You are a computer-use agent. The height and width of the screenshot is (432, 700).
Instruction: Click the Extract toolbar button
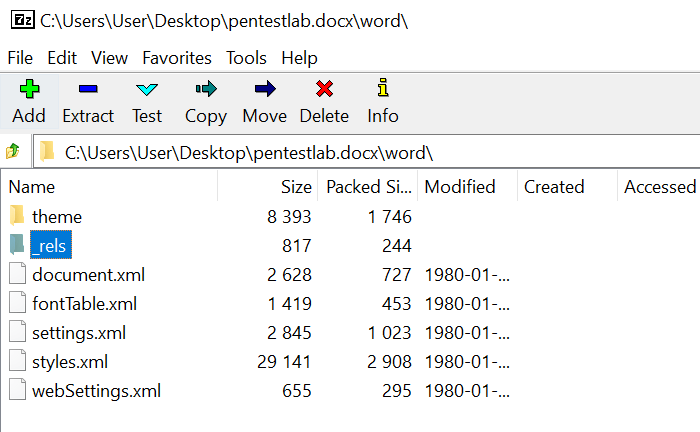coord(88,102)
